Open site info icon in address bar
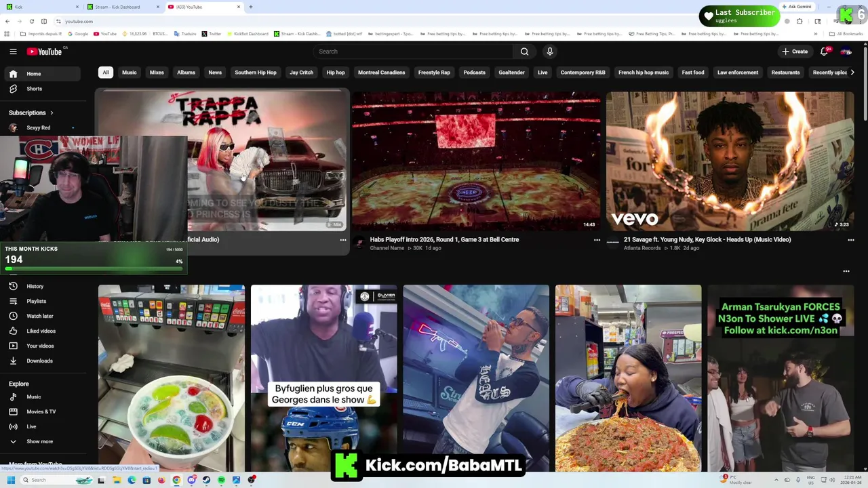 [59, 21]
